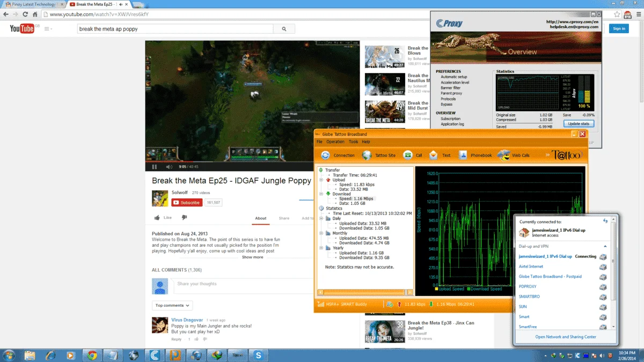Expand Tattoo toolbar overflow chevron
Screen dimensions: 644x362
tap(548, 156)
